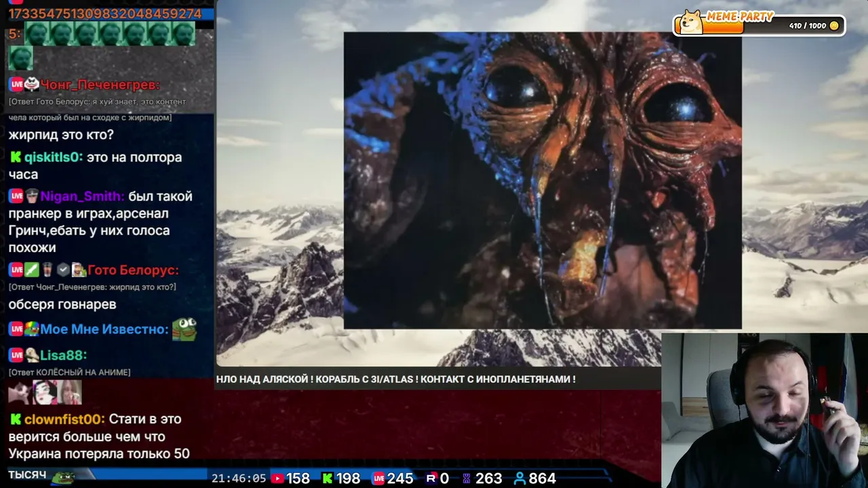
Task: Click the message "обсеря говнарев"
Action: click(x=62, y=304)
